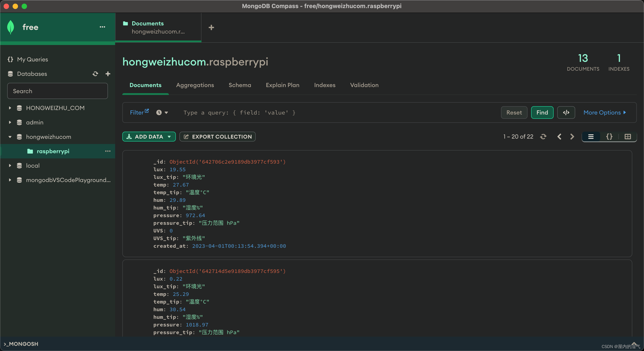Switch to table view of documents
The width and height of the screenshot is (644, 351).
click(628, 137)
